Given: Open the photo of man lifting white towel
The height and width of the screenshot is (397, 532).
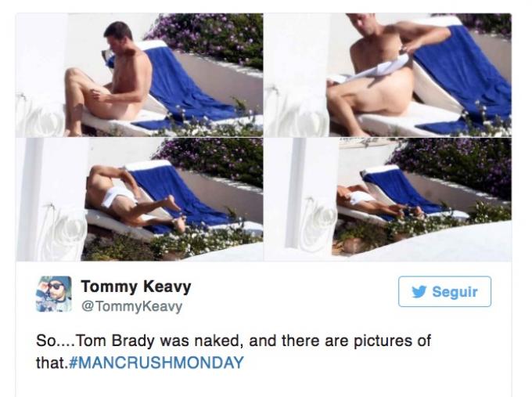Looking at the screenshot, I should [x=388, y=74].
